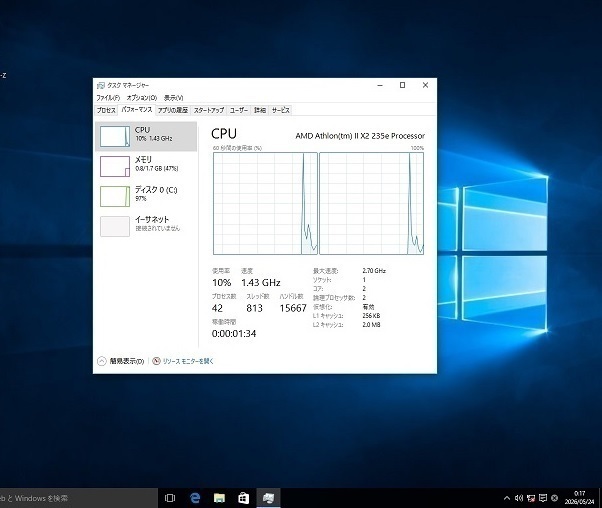
Task: Open File Explorer from the taskbar
Action: click(x=219, y=498)
